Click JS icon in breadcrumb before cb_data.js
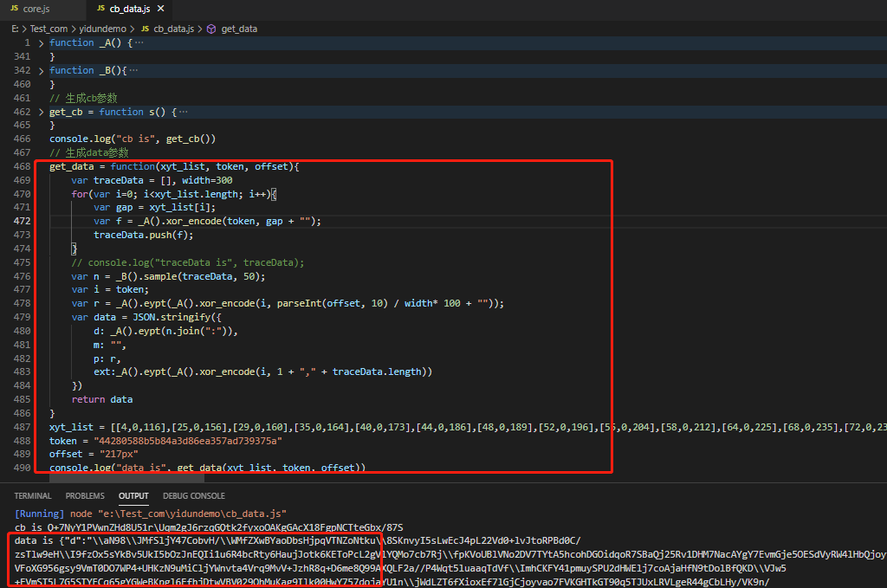 coord(146,29)
